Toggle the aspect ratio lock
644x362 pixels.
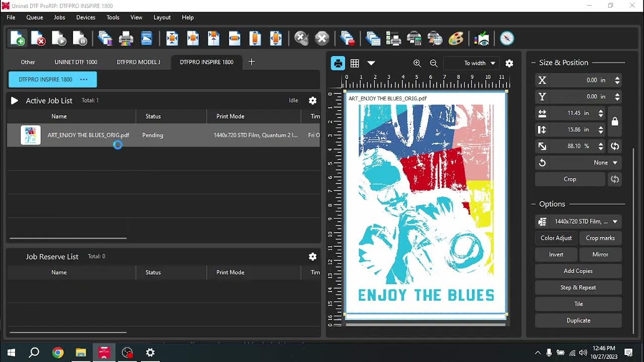[614, 121]
